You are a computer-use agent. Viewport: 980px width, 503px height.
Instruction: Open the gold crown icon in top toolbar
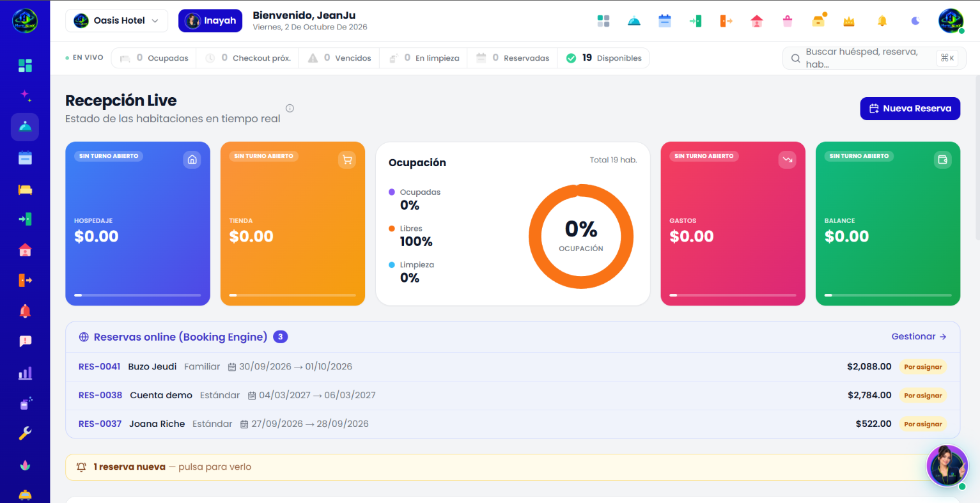click(x=849, y=21)
